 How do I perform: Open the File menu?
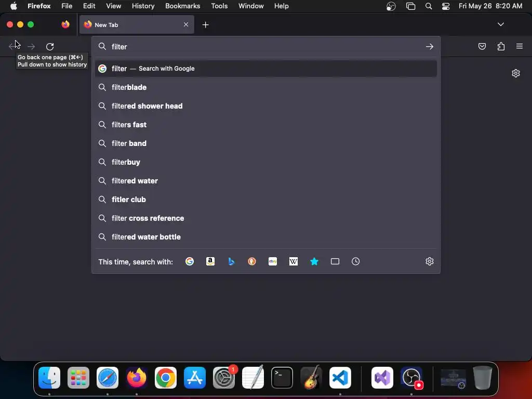pos(66,6)
